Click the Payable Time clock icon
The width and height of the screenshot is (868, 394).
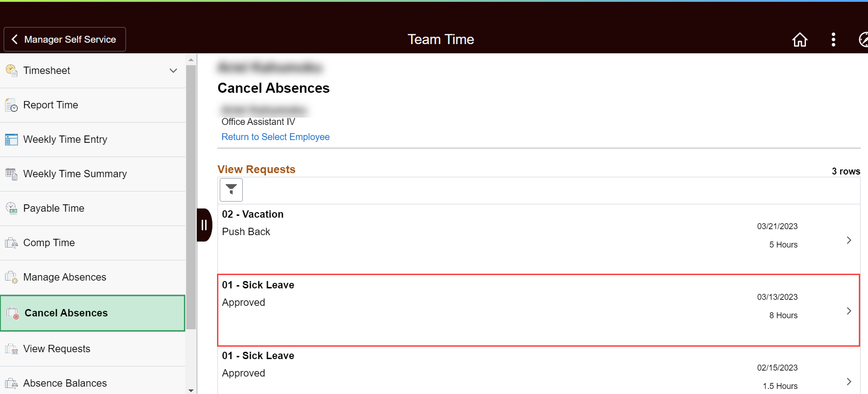12,208
